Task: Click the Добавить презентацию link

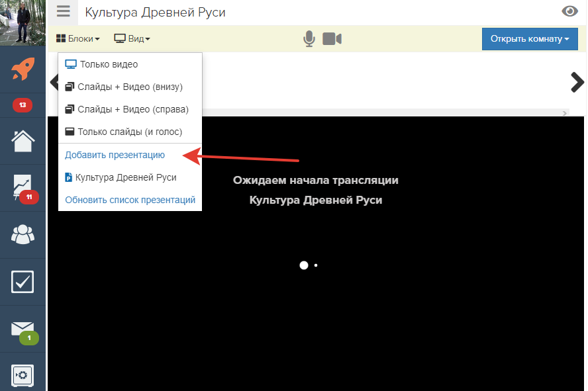Action: click(115, 155)
